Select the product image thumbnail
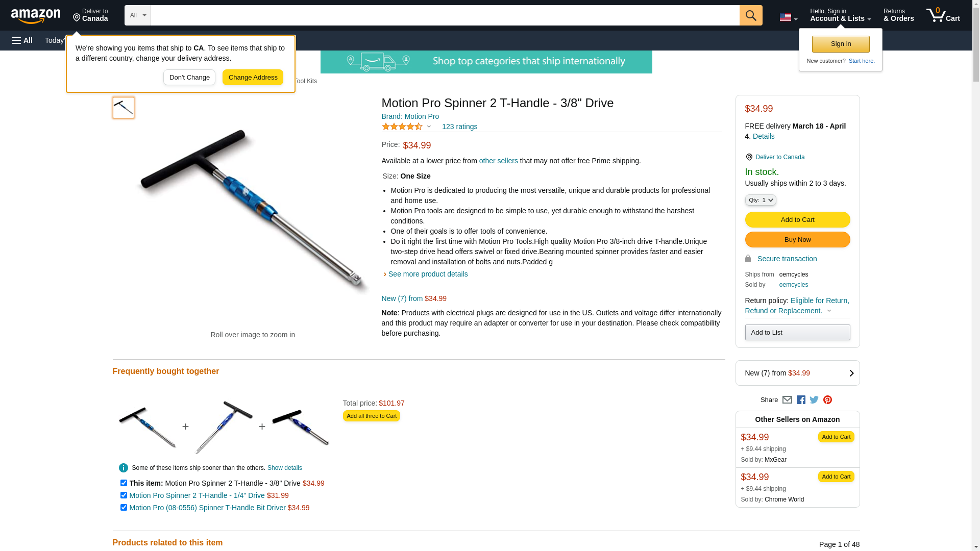 pyautogui.click(x=124, y=108)
